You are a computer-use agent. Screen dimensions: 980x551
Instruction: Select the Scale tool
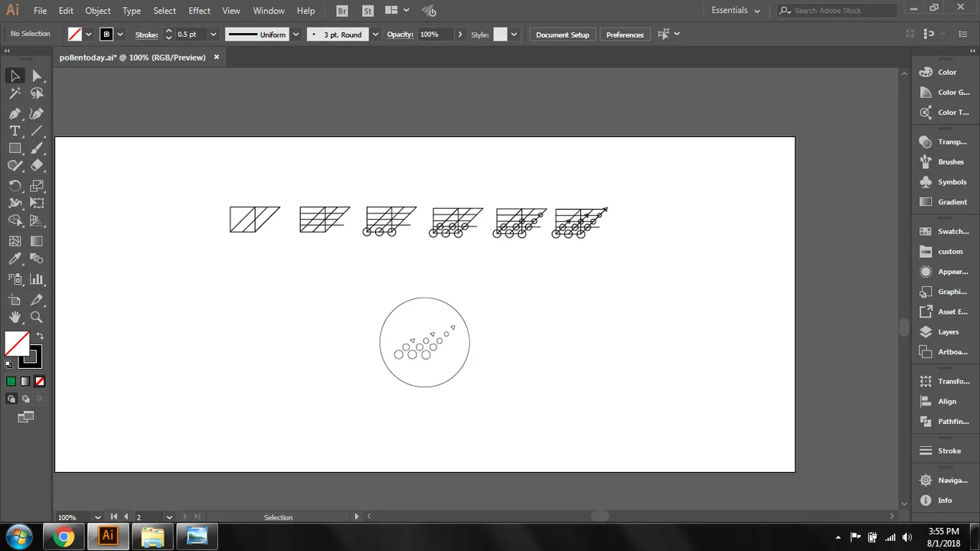click(37, 186)
